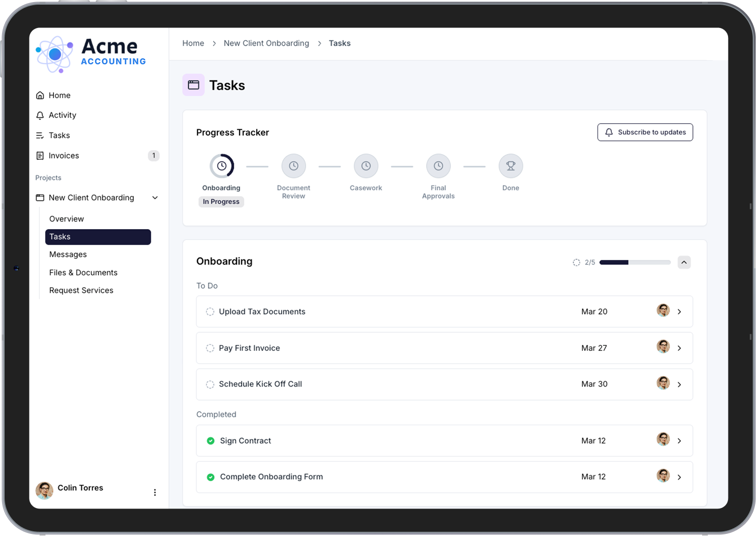Click the New Client Onboarding project window icon
Viewport: 756px width, 536px height.
point(40,198)
